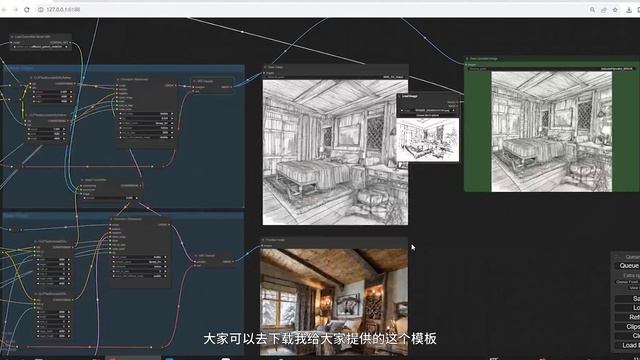Go back with the browser back arrow

[4, 9]
